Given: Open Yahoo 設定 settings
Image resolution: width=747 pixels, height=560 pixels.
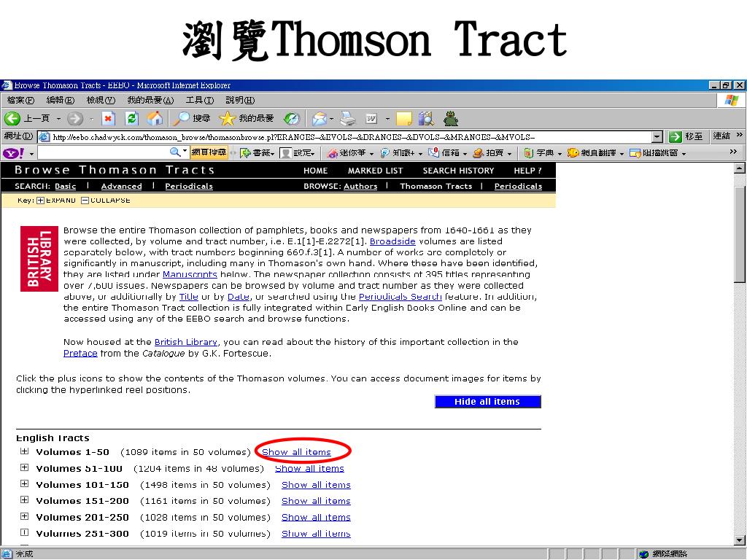Looking at the screenshot, I should [x=298, y=153].
